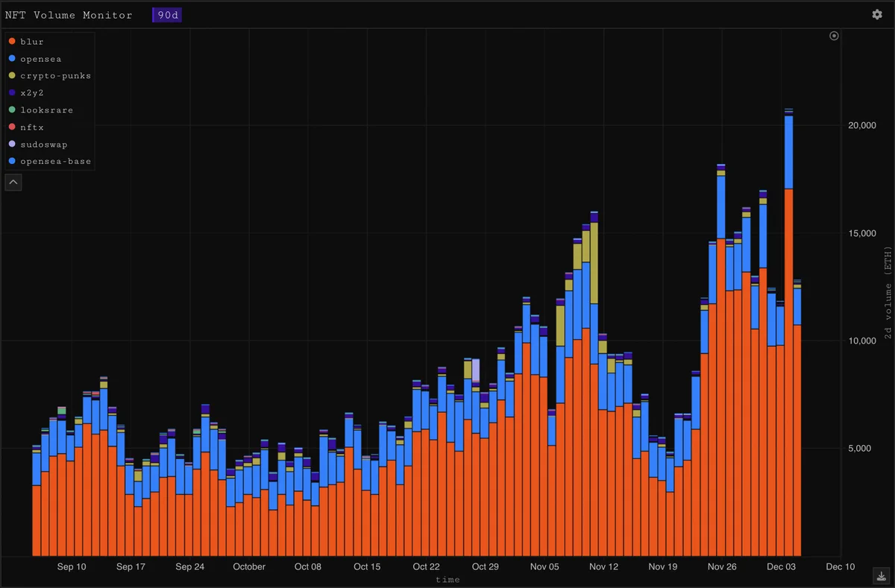Click the Nov 26 x-axis label
This screenshot has width=895, height=588.
point(722,567)
